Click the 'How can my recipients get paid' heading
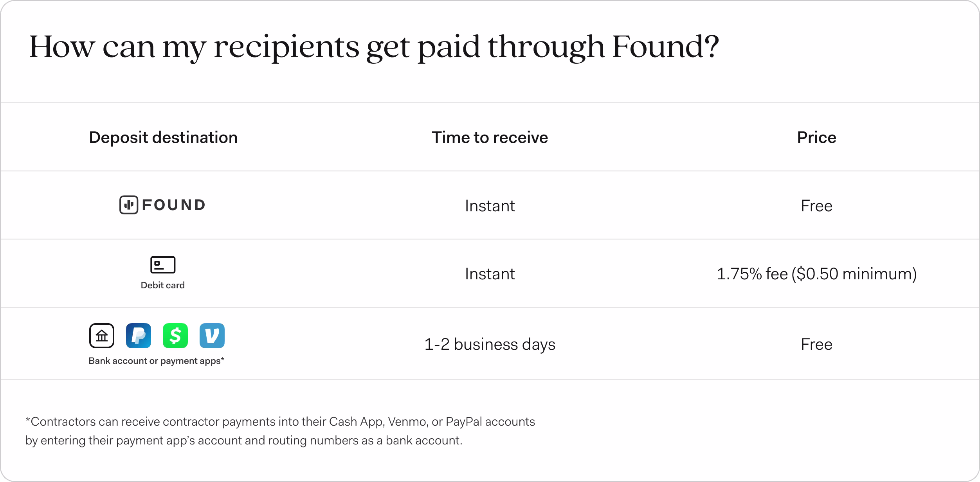The width and height of the screenshot is (980, 482). click(374, 48)
